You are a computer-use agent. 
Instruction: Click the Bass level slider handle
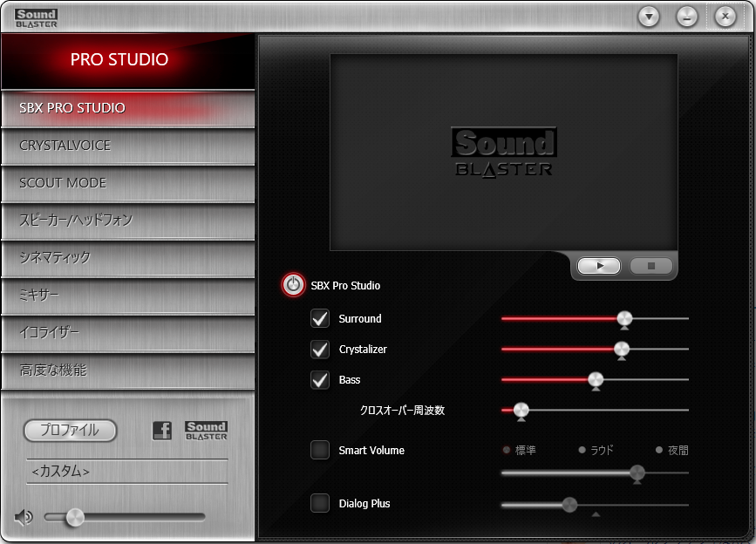pos(596,380)
